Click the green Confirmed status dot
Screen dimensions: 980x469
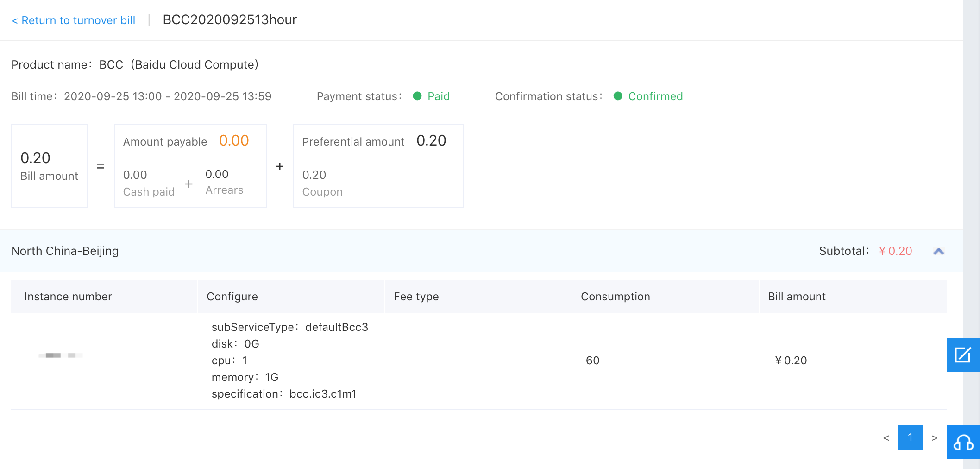(x=618, y=96)
